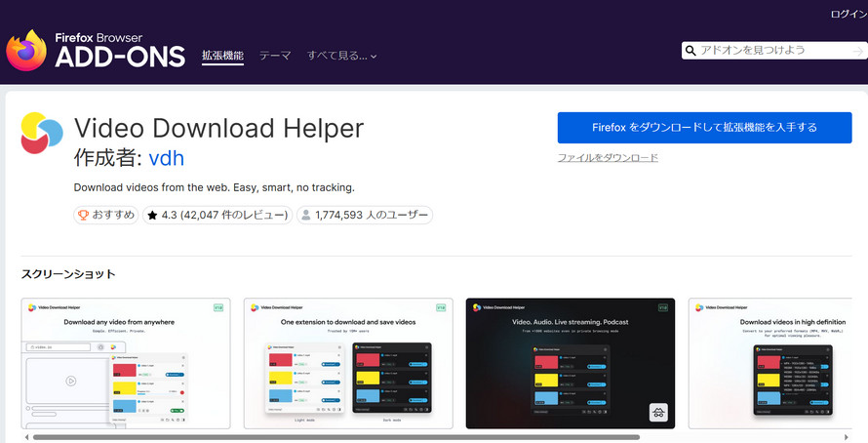Screen dimensions: 868x443
Task: Open screenshot 'One extension to download and save videos'
Action: pos(348,363)
